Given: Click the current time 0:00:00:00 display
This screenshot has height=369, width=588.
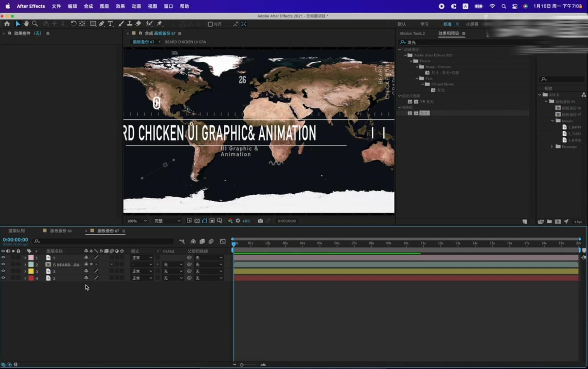Looking at the screenshot, I should (16, 239).
